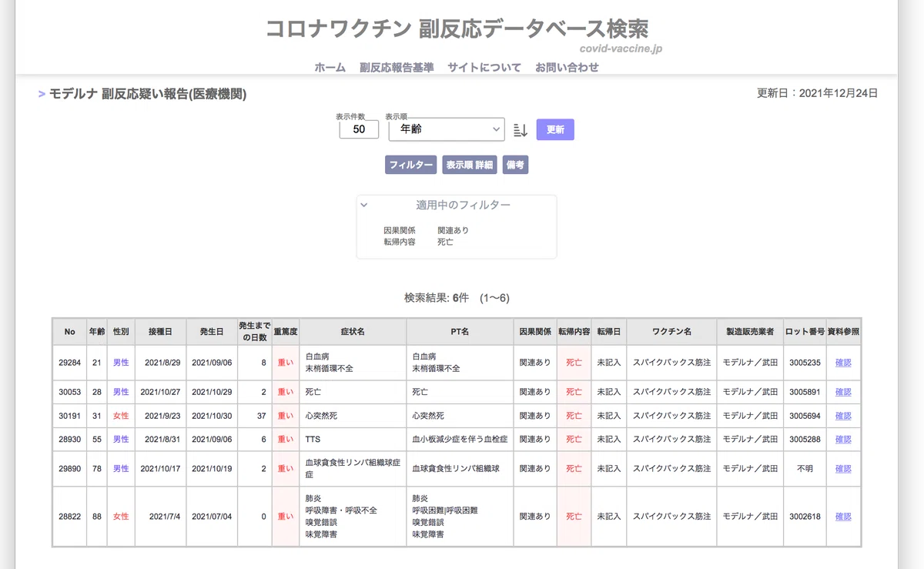This screenshot has height=569, width=924.
Task: Click lot number 3002618
Action: tap(805, 517)
